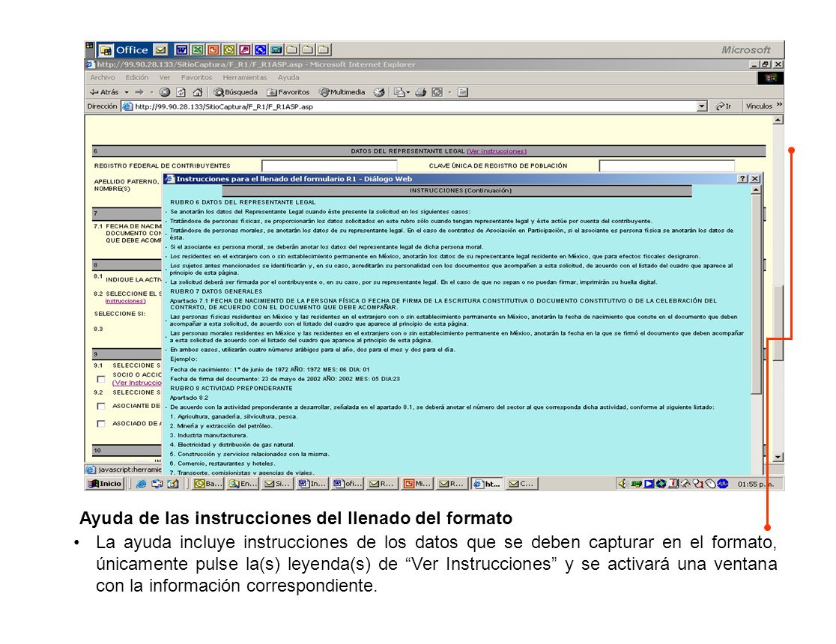Click the Show Desktop quick launch icon
The image size is (836, 644).
coord(173,484)
